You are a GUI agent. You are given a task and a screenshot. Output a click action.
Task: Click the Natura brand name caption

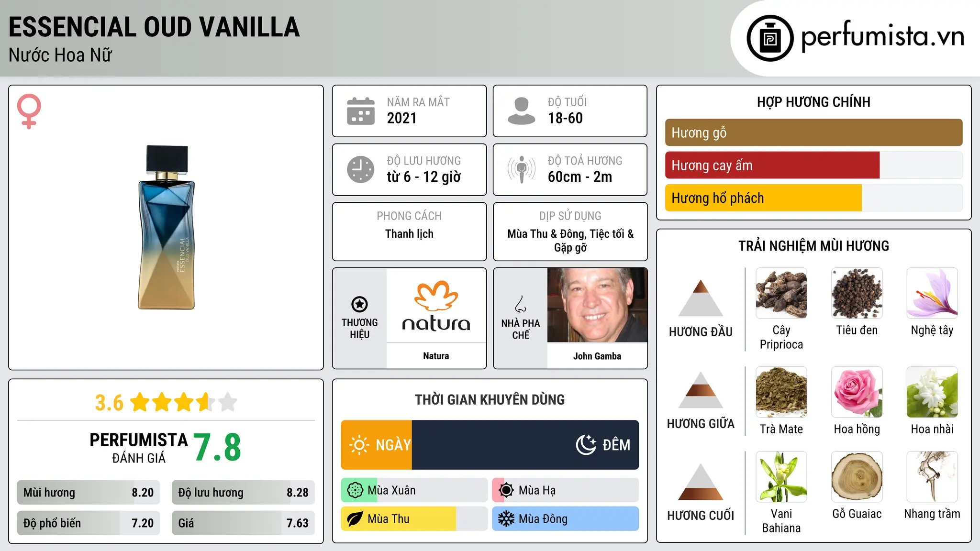(436, 356)
